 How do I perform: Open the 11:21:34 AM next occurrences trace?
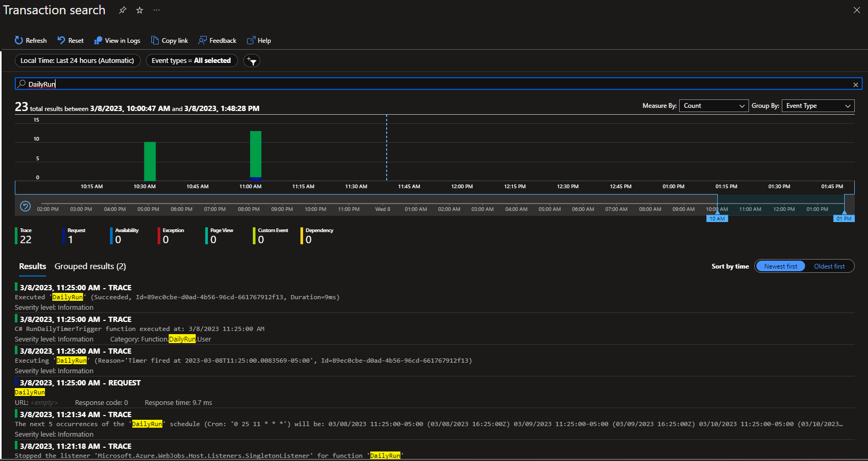tap(435, 424)
